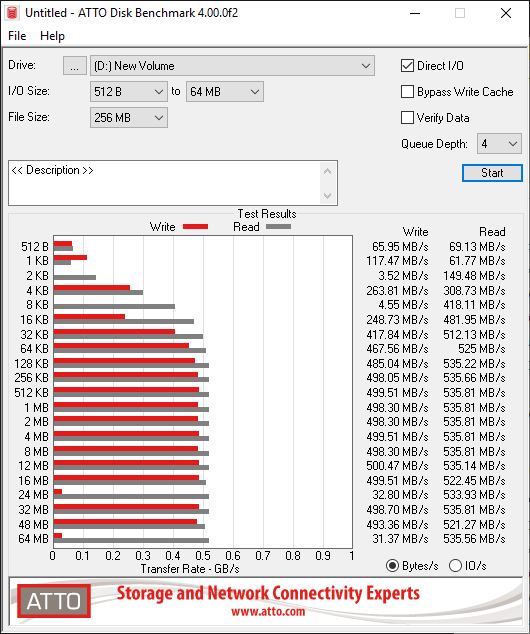Click the 525 MB/s read value
The width and height of the screenshot is (530, 634).
481,348
